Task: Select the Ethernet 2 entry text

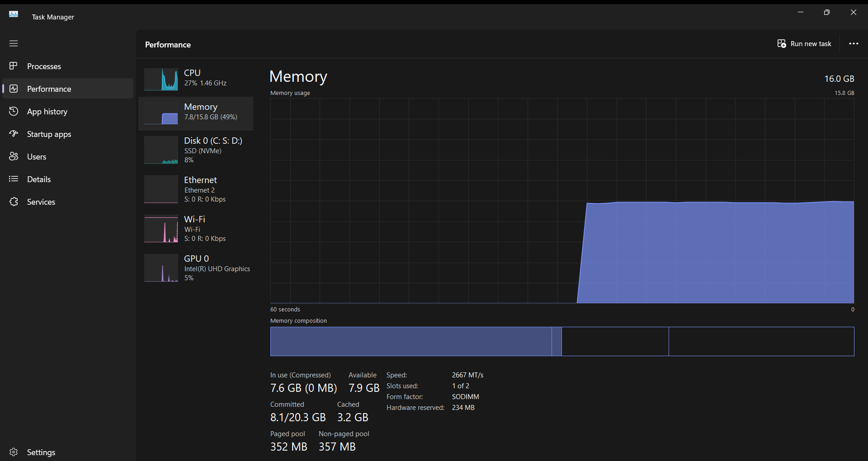Action: click(199, 190)
